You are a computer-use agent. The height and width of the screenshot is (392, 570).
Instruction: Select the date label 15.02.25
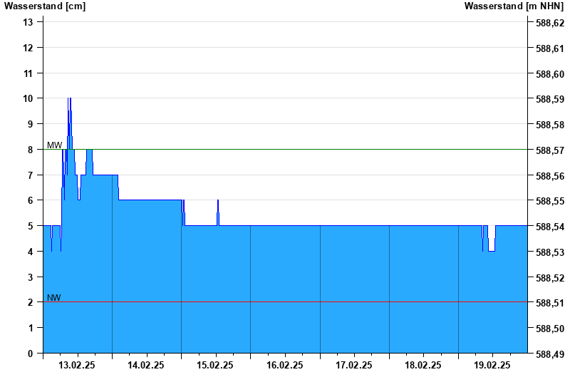point(215,365)
